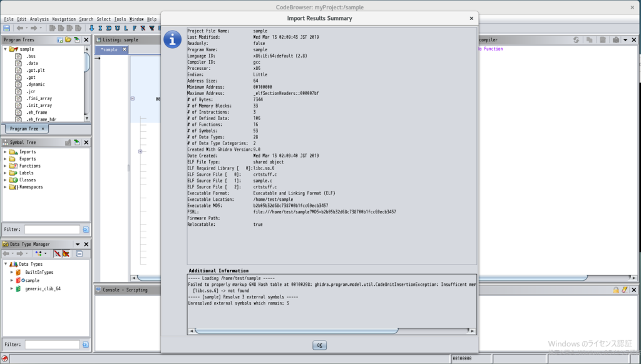Click the Console scroll lock icon
Viewport: 641px width, 364px height.
(x=616, y=290)
